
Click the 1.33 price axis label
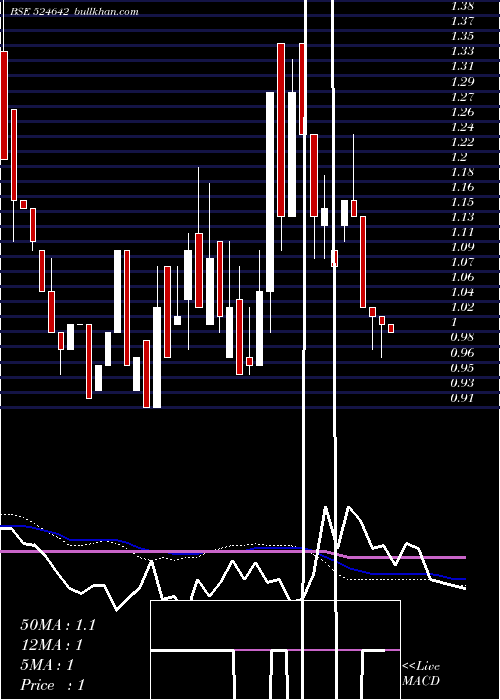(462, 51)
